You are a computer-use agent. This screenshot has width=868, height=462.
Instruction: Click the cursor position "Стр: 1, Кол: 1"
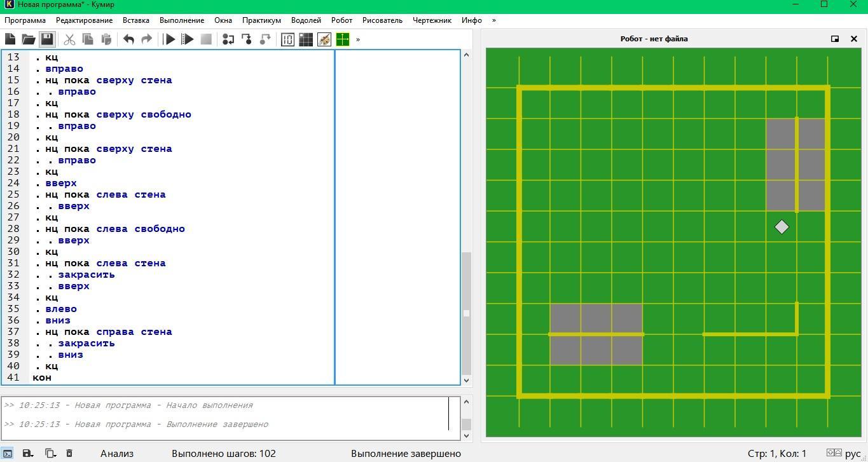click(x=777, y=454)
